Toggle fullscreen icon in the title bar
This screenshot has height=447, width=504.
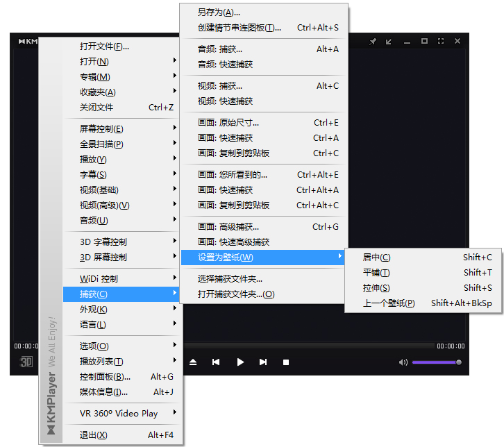pyautogui.click(x=441, y=41)
